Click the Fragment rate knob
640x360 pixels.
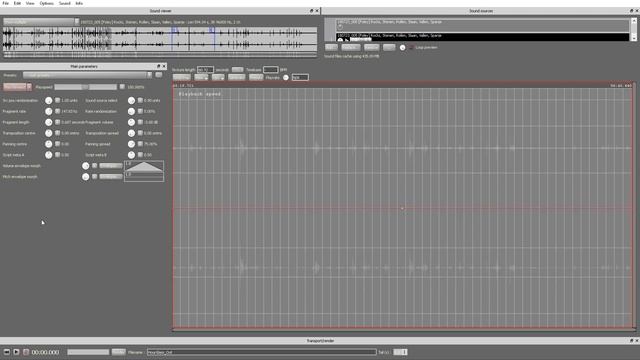click(x=49, y=111)
